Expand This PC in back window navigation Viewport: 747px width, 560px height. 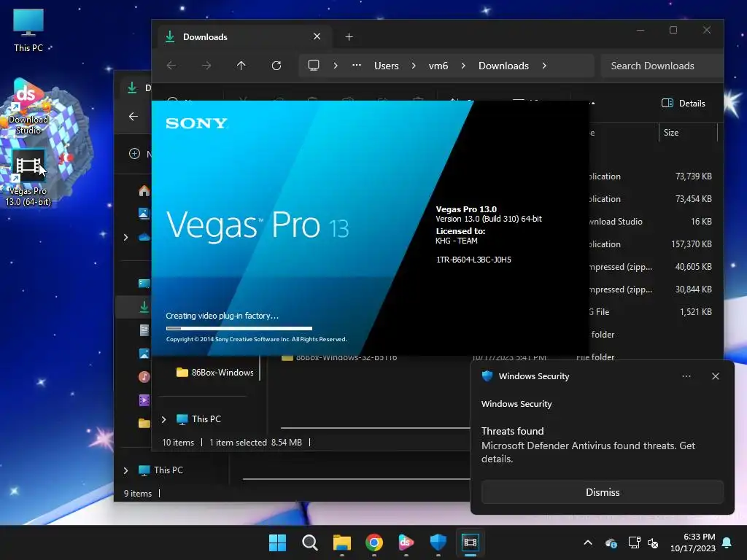pos(125,470)
